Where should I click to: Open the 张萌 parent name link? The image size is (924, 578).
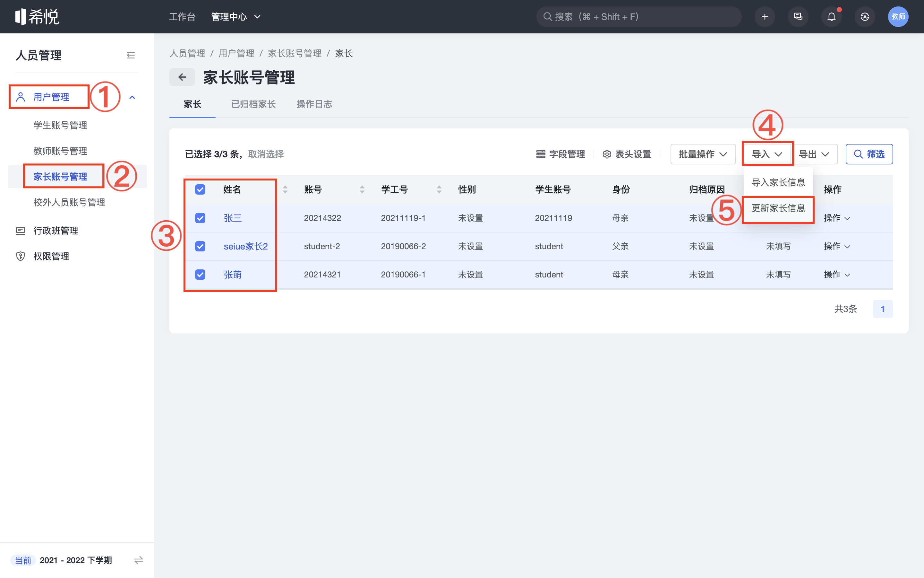coord(233,275)
